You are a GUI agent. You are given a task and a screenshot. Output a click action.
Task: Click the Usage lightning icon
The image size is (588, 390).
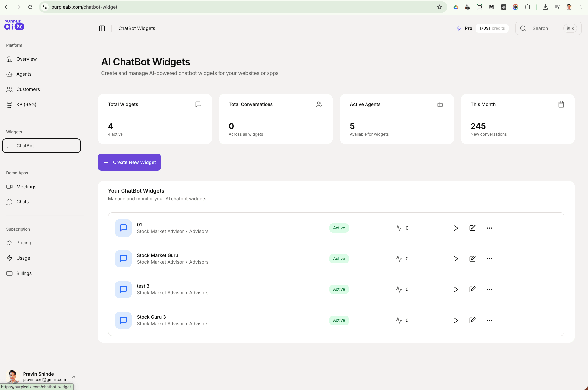(9, 258)
